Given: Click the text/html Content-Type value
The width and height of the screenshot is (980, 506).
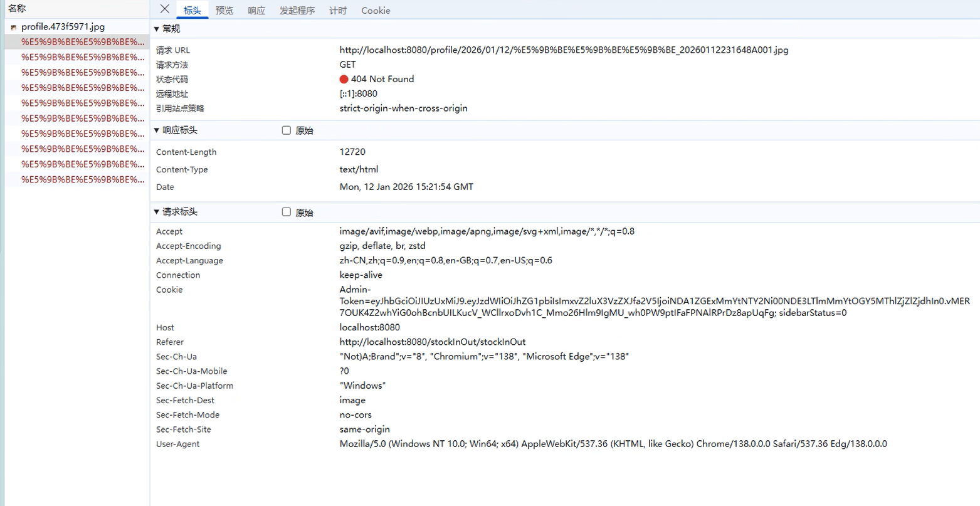Looking at the screenshot, I should point(359,169).
